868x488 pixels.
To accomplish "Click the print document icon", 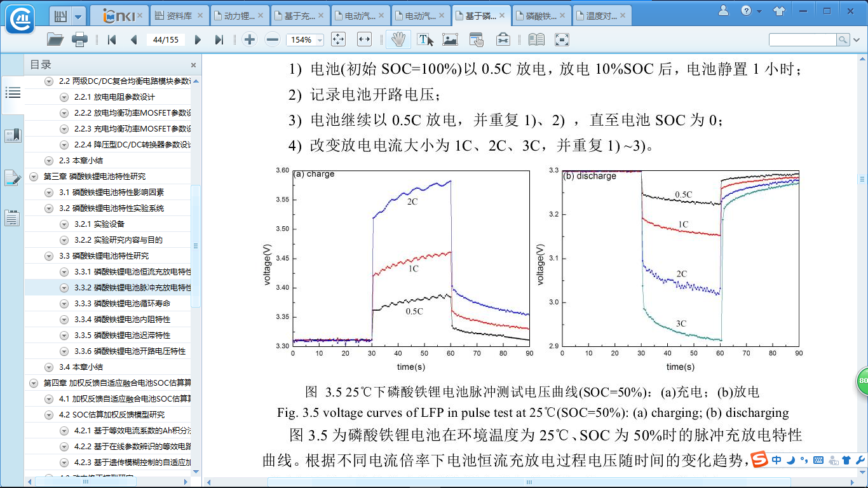I will tap(79, 39).
